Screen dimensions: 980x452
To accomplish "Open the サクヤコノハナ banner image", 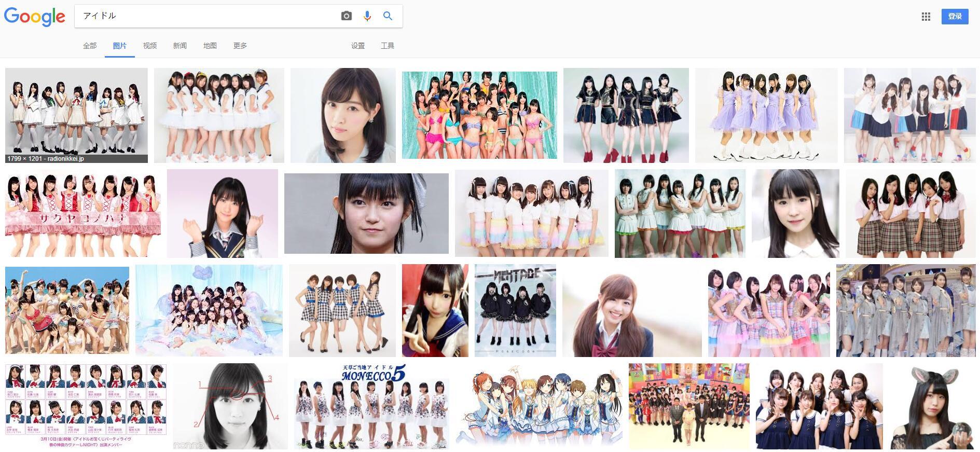I will [x=83, y=213].
